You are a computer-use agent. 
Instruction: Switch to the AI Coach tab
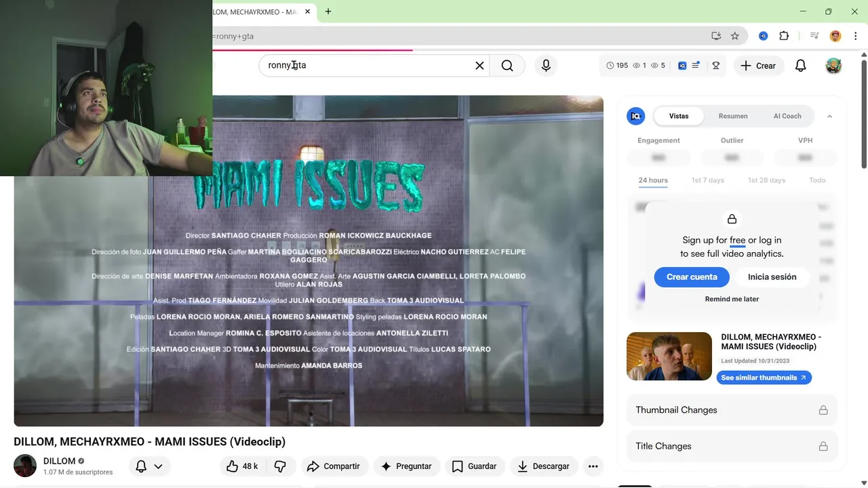point(787,116)
